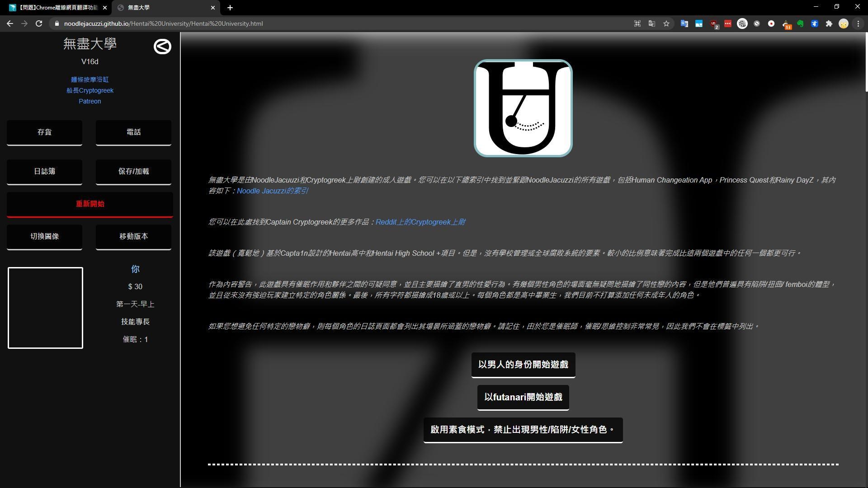Click the $ 30 money value
Image resolution: width=868 pixels, height=488 pixels.
coord(135,287)
